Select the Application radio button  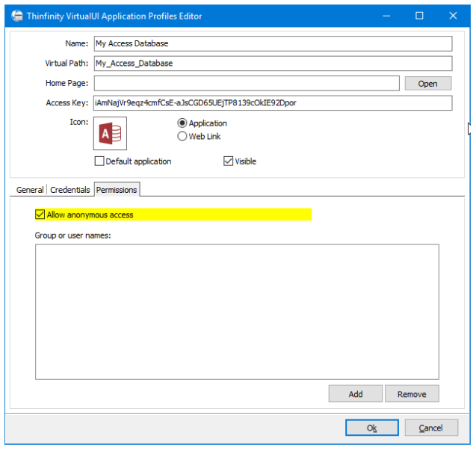tap(182, 123)
